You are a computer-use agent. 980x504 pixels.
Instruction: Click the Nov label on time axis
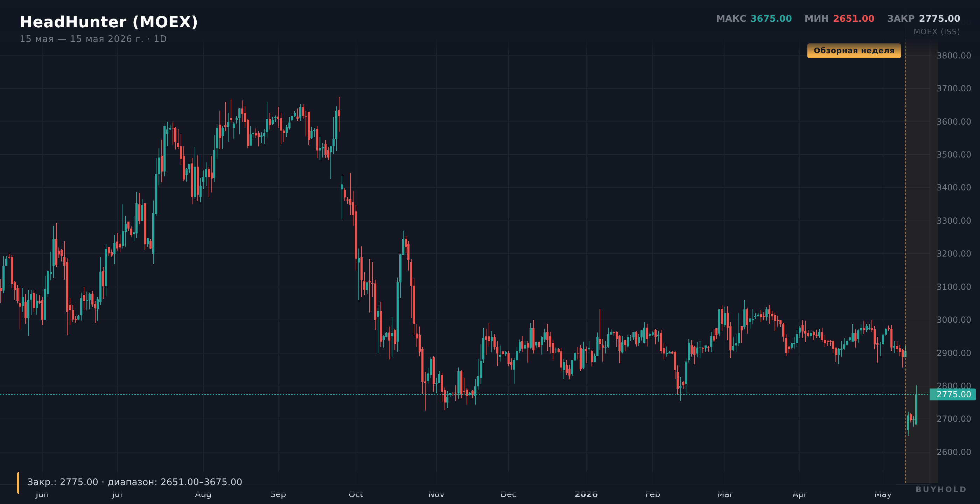point(436,495)
